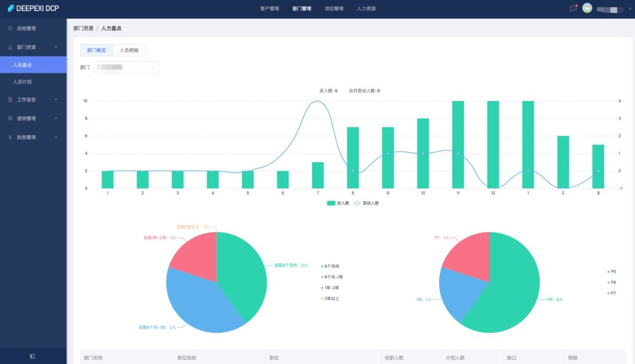Viewport: 635px width, 364px height.
Task: Click the month 11 bar in the chart
Action: tap(458, 145)
